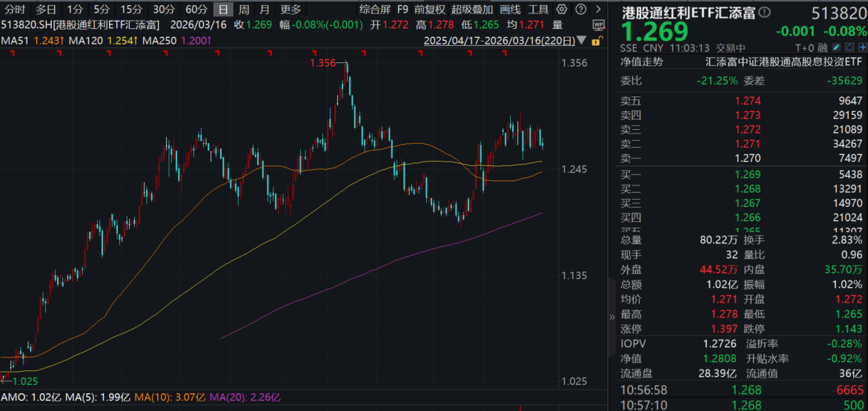The height and width of the screenshot is (411, 868).
Task: Open the 更多 periods menu
Action: [x=290, y=10]
